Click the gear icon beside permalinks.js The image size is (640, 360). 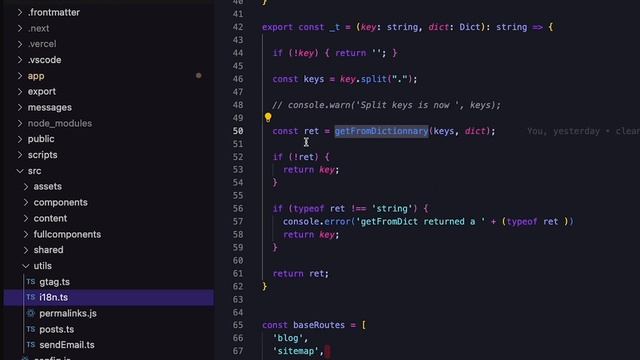(31, 313)
